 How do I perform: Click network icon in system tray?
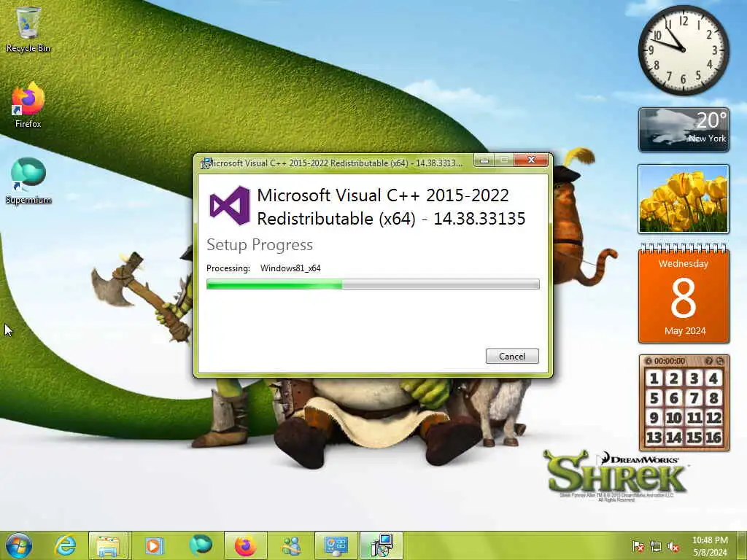[x=656, y=547]
